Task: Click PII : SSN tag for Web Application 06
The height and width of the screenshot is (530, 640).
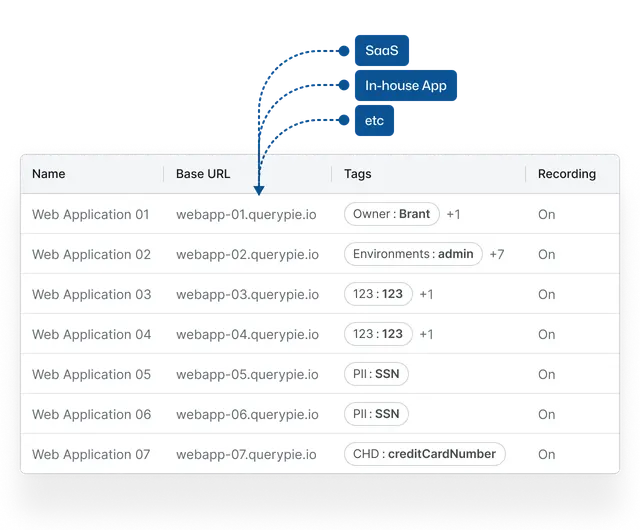Action: coord(376,414)
